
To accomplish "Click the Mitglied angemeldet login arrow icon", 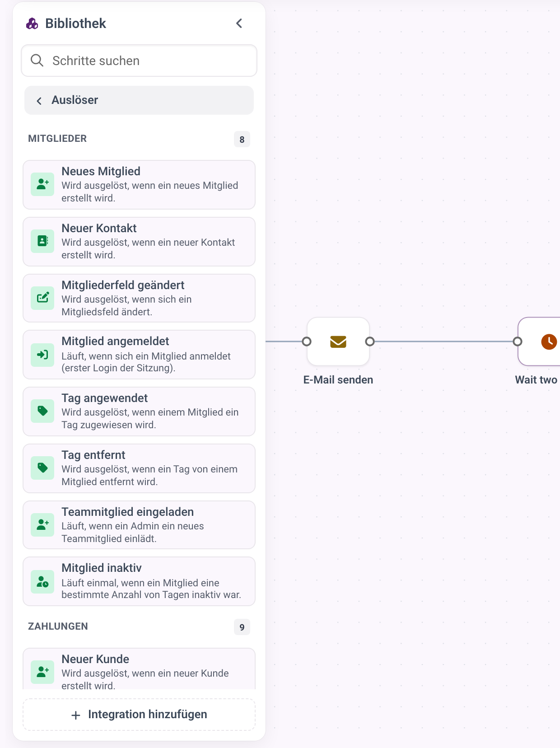I will pyautogui.click(x=42, y=355).
